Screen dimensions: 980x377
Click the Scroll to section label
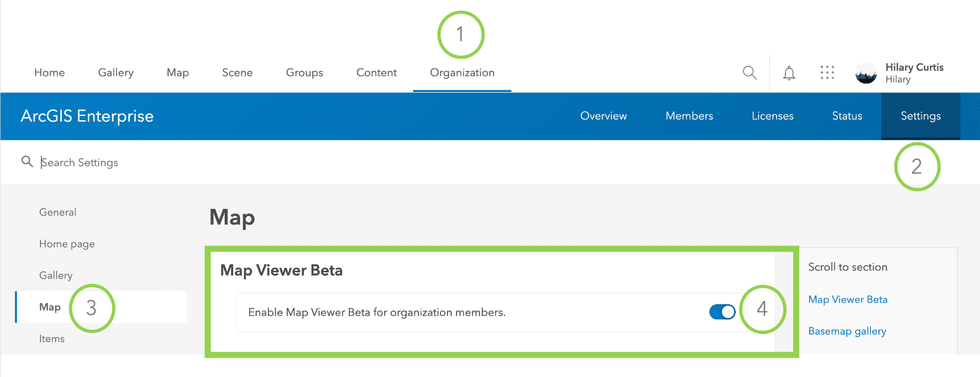pos(847,267)
